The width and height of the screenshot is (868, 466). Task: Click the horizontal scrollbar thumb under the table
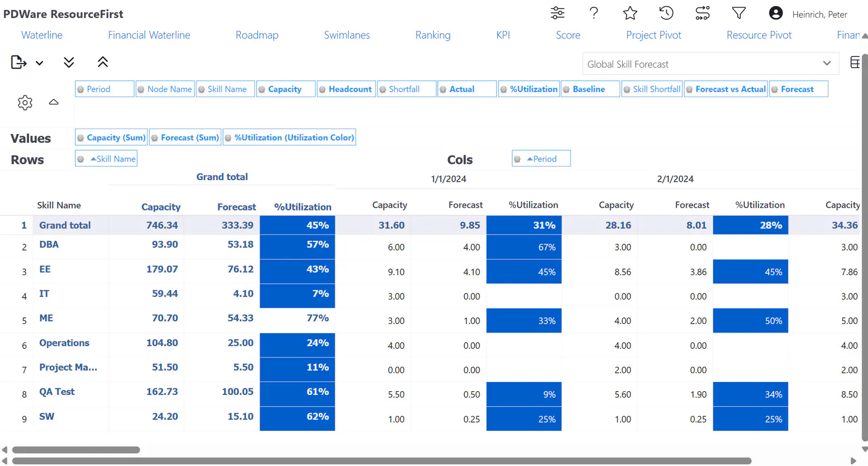(76, 450)
